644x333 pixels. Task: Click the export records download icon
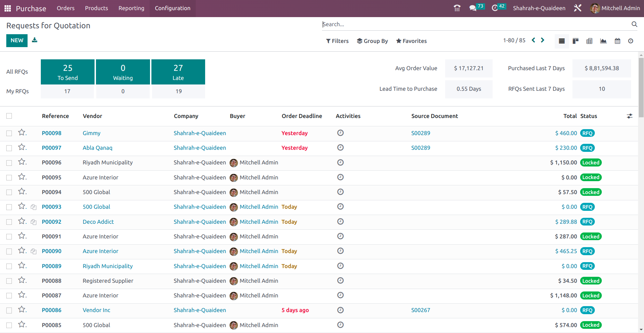[35, 40]
